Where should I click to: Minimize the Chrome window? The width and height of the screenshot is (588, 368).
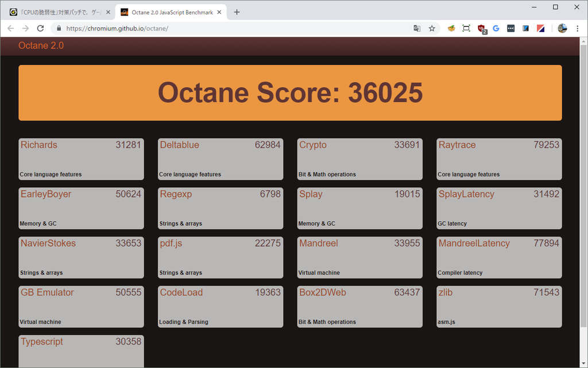tap(534, 7)
